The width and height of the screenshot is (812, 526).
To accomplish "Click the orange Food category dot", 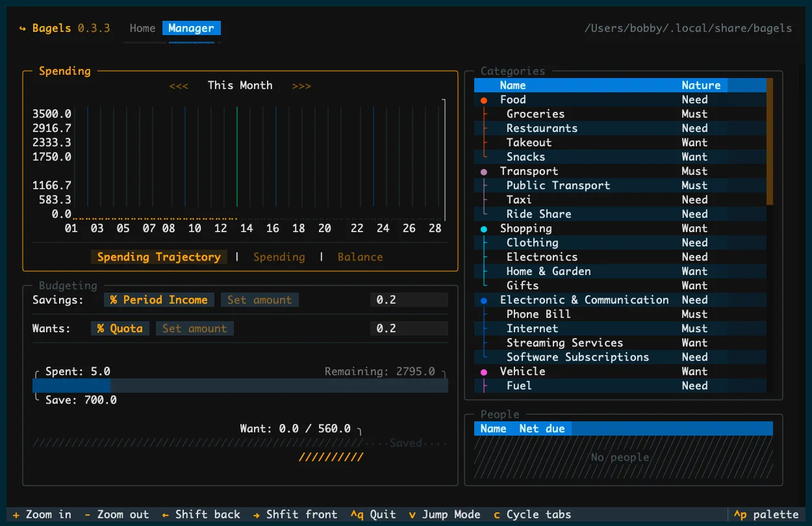I will (x=484, y=100).
